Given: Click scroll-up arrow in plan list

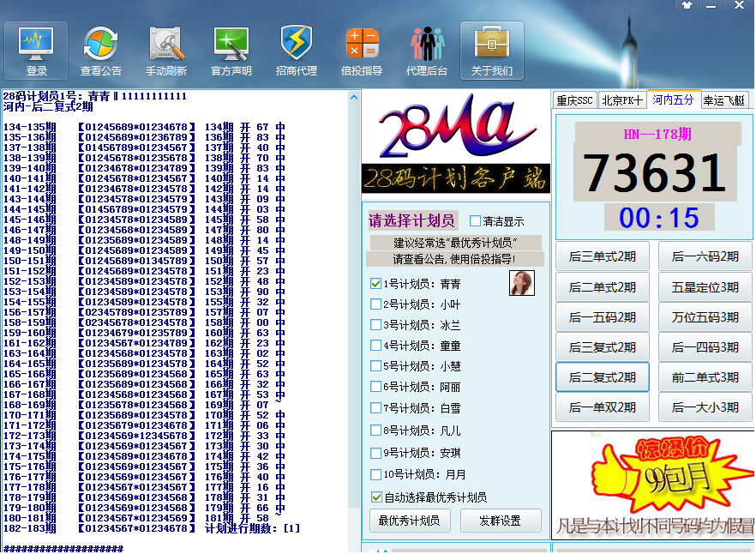Looking at the screenshot, I should coord(354,98).
